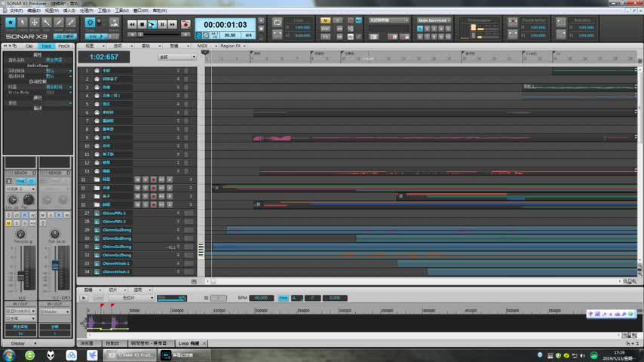Image resolution: width=644 pixels, height=362 pixels.
Task: Open the MIDI dropdown in track view
Action: (203, 46)
